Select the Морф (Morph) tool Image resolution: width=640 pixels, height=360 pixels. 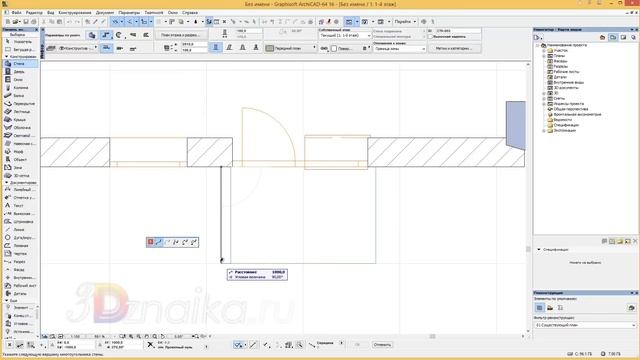click(x=20, y=151)
